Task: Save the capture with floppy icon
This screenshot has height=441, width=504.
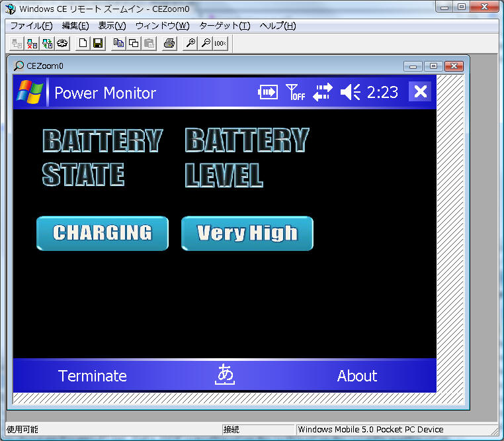Action: pyautogui.click(x=98, y=43)
